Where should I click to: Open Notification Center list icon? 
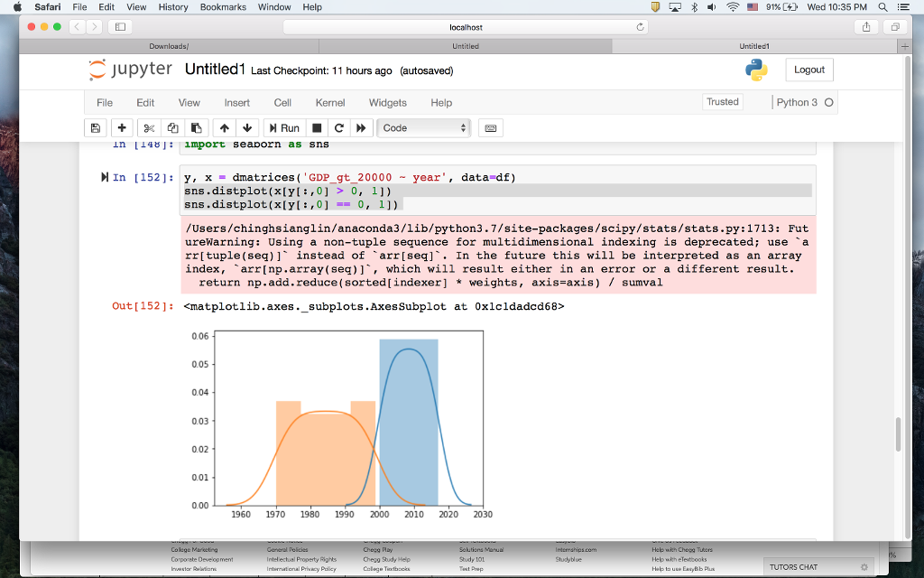[902, 7]
